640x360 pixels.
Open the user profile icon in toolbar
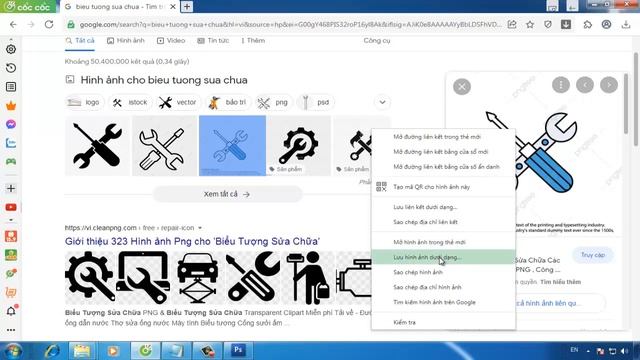tap(606, 24)
